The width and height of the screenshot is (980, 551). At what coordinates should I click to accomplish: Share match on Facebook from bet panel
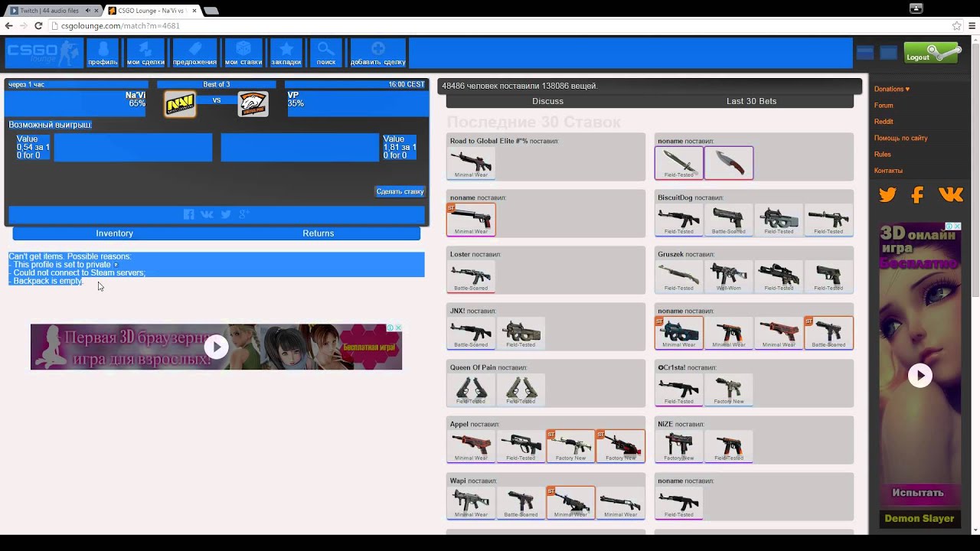(x=189, y=214)
